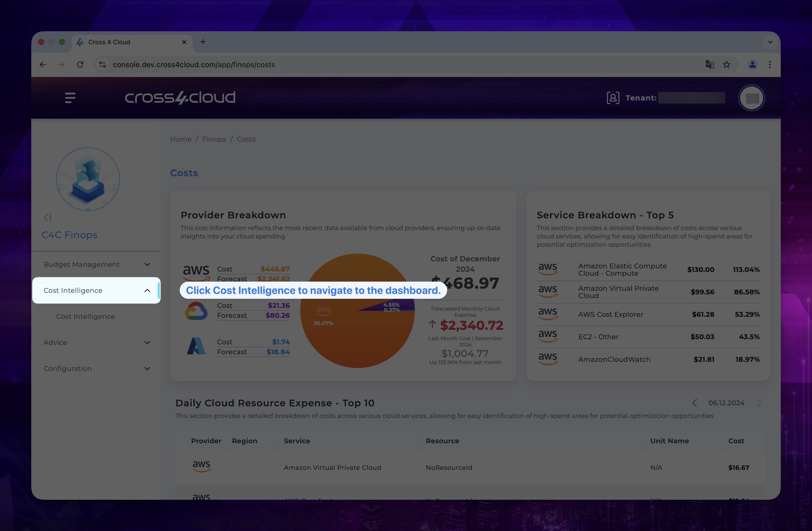Select Cost Intelligence sub-menu item
This screenshot has height=531, width=812.
(85, 316)
